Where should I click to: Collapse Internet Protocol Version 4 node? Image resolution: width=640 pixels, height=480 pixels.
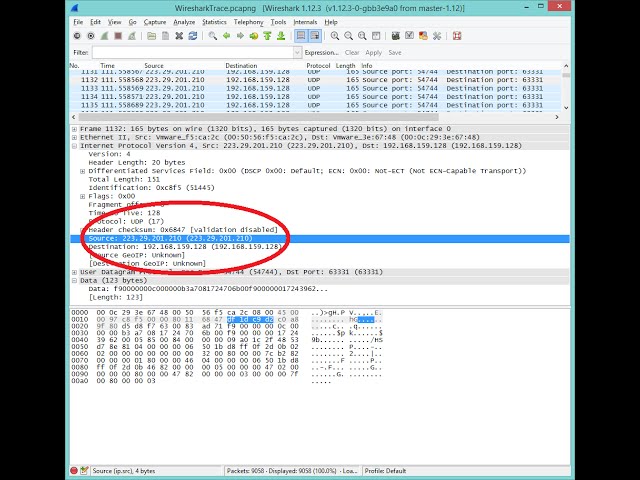pyautogui.click(x=74, y=146)
